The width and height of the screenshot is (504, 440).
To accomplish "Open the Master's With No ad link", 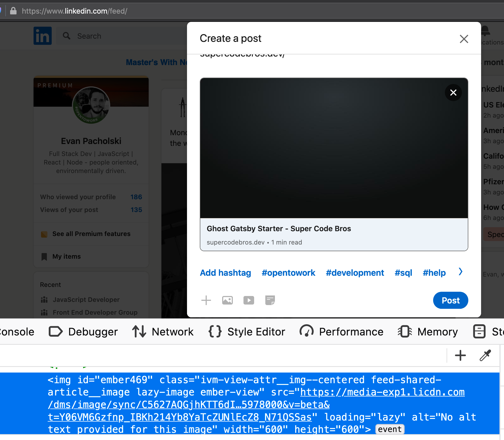I will point(157,62).
